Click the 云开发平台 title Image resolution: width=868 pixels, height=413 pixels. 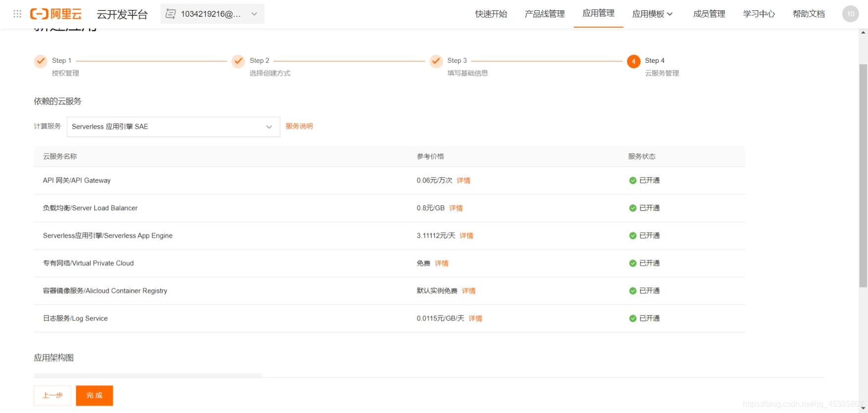[122, 14]
